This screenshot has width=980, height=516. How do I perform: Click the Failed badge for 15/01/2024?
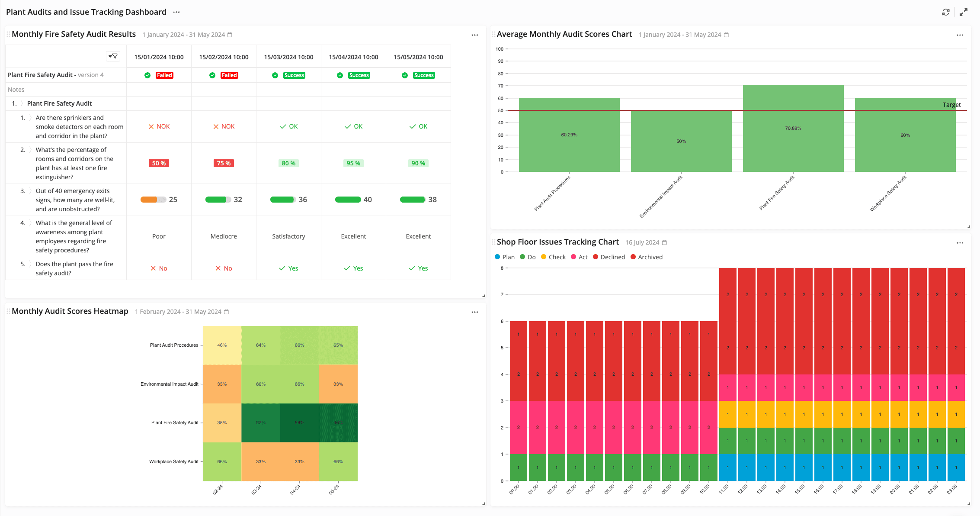tap(164, 75)
